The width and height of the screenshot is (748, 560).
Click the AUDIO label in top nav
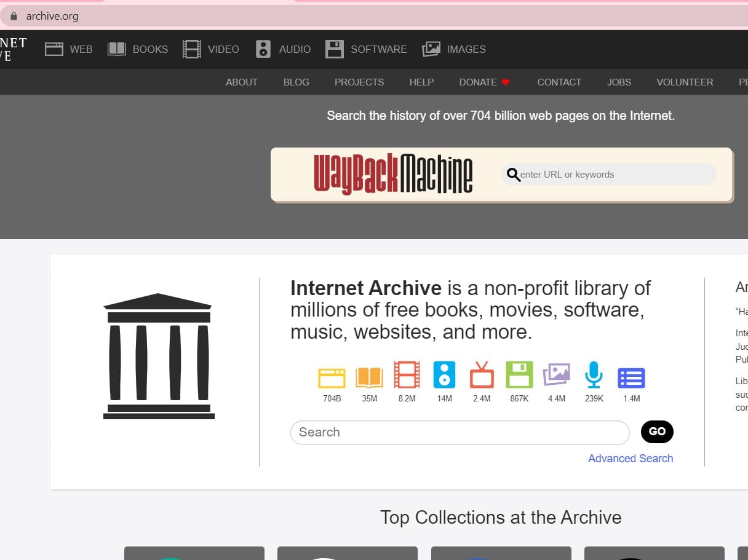[295, 49]
